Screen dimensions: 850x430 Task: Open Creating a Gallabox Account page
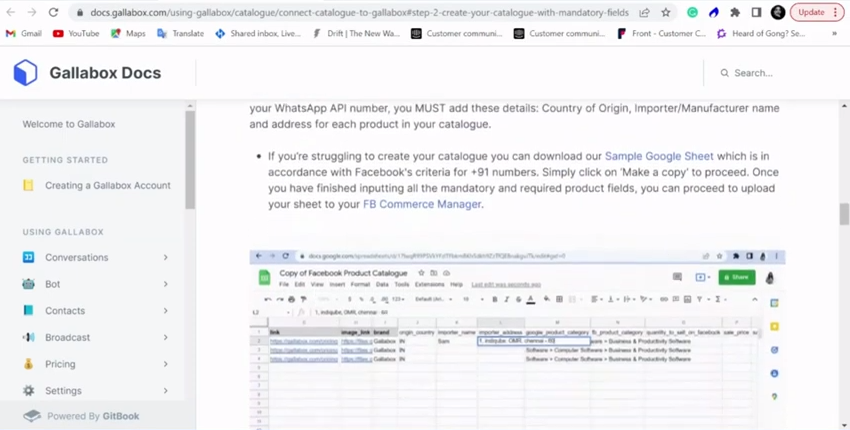107,185
